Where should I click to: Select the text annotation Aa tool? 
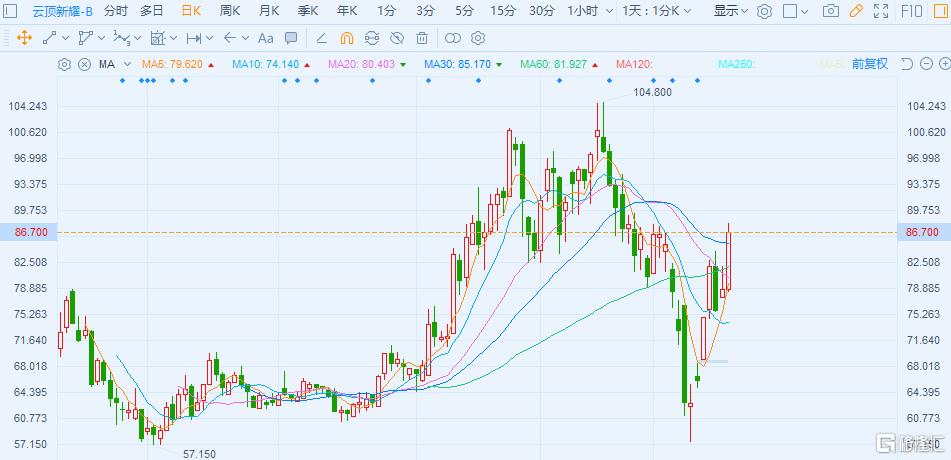coord(265,39)
